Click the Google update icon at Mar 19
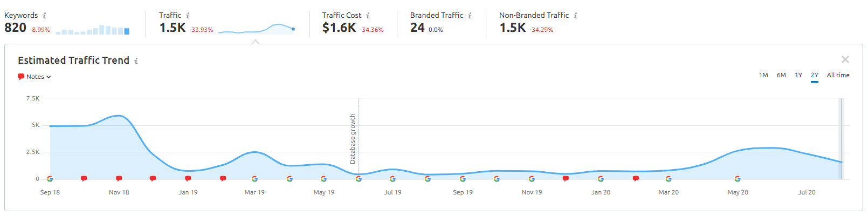The height and width of the screenshot is (215, 868). pyautogui.click(x=254, y=179)
